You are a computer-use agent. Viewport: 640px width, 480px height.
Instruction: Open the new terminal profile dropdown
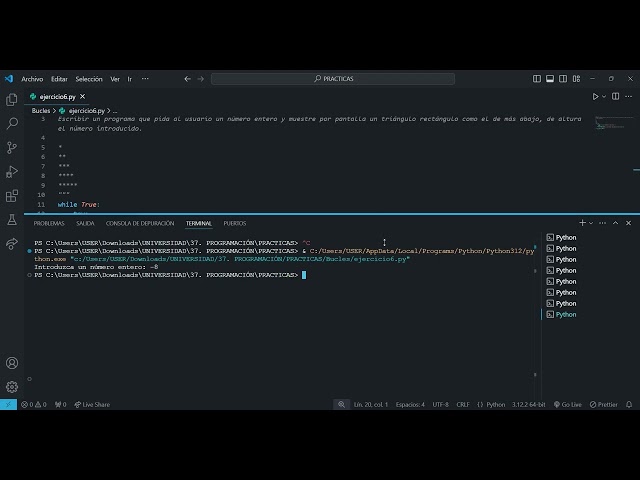(x=591, y=223)
